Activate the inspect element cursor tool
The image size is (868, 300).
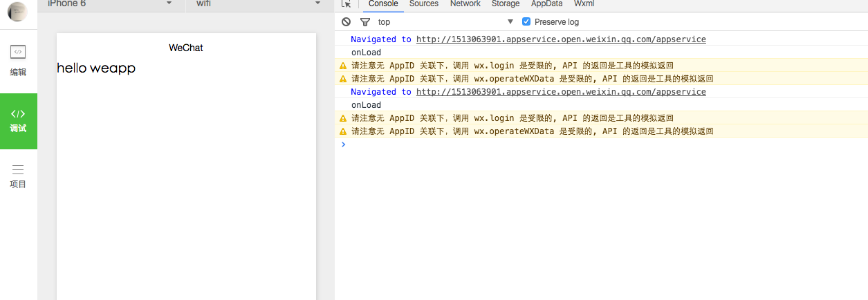347,3
